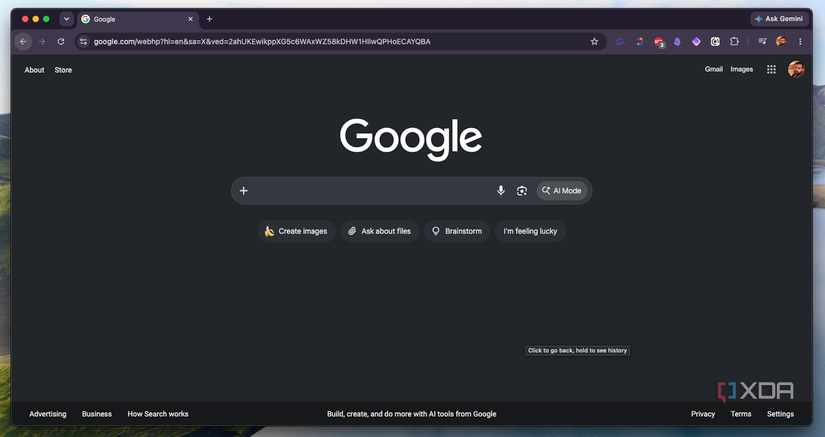Click the Google logo

[x=411, y=139]
